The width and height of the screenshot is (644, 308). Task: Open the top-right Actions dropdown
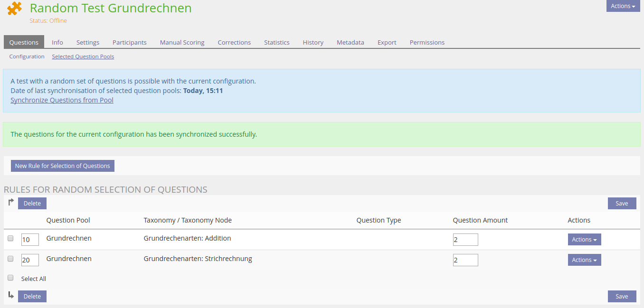pos(623,6)
